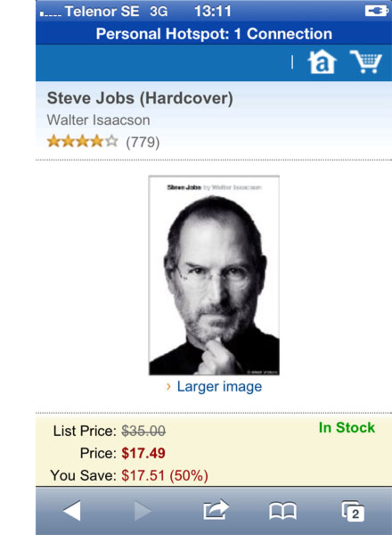Tap the signal strength indicator
This screenshot has height=535, width=392.
[x=51, y=13]
